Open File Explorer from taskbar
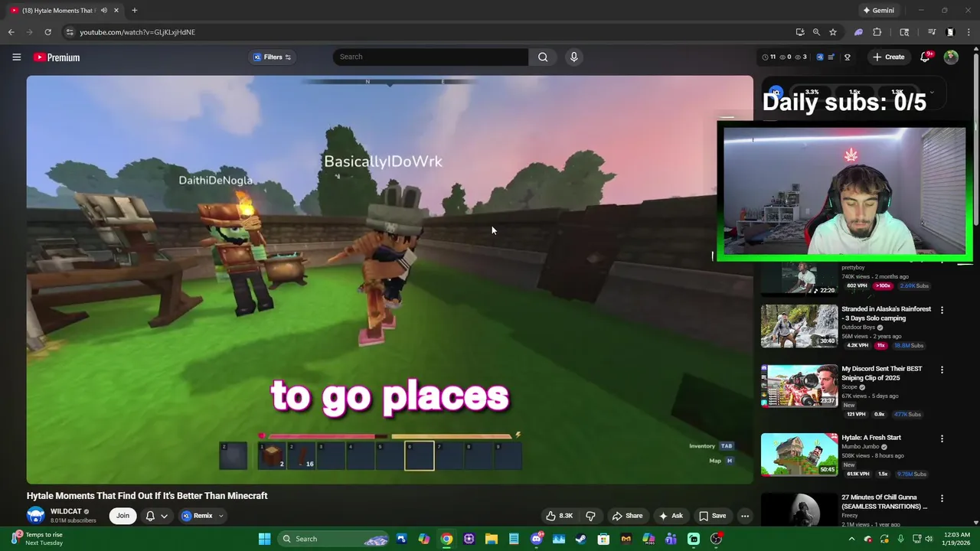This screenshot has height=551, width=980. (x=492, y=539)
